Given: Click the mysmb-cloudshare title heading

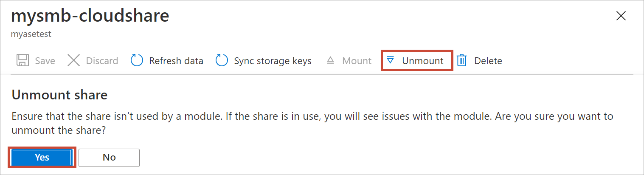Looking at the screenshot, I should pyautogui.click(x=90, y=16).
